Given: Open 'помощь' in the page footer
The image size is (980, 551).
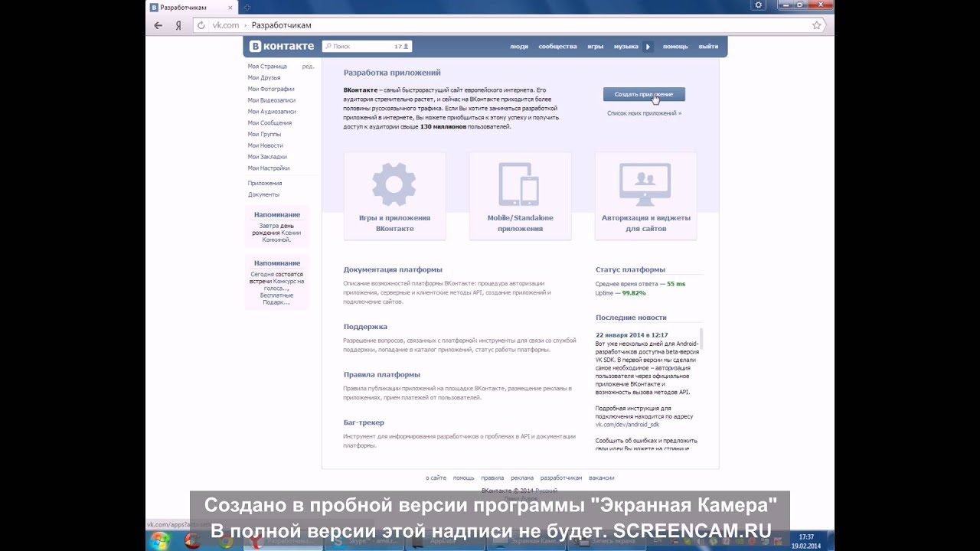Looking at the screenshot, I should point(463,478).
